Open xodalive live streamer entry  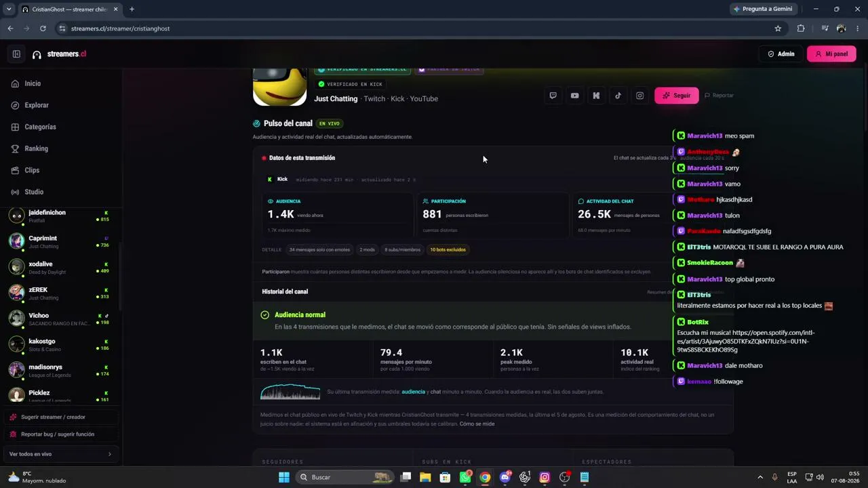[60, 268]
